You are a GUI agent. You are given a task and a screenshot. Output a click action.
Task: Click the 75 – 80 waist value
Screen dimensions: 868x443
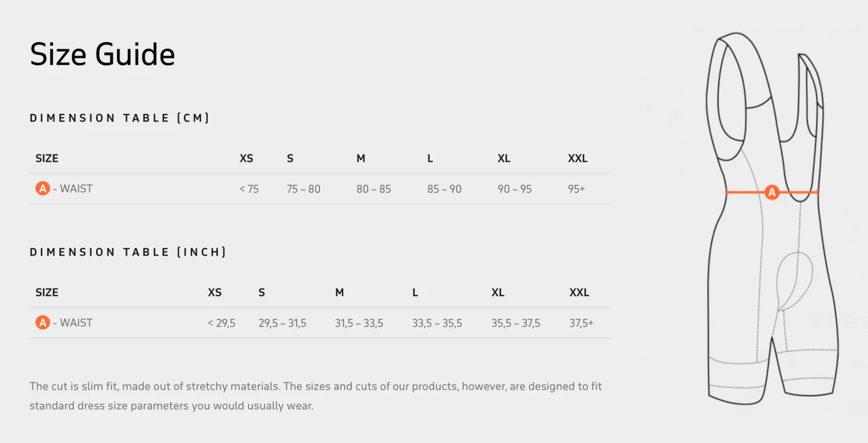click(303, 189)
